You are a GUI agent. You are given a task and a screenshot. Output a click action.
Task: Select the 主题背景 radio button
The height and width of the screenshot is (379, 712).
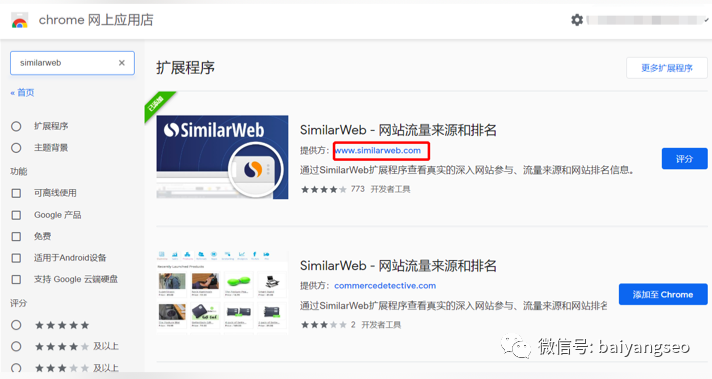[16, 148]
